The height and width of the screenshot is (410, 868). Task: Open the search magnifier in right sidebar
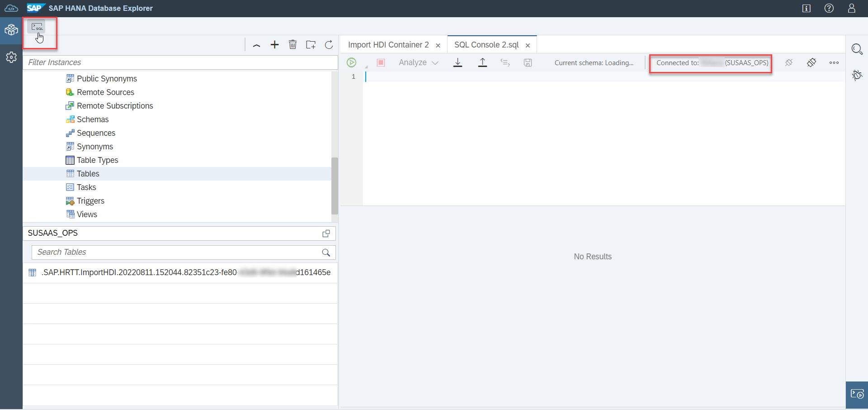pyautogui.click(x=857, y=49)
